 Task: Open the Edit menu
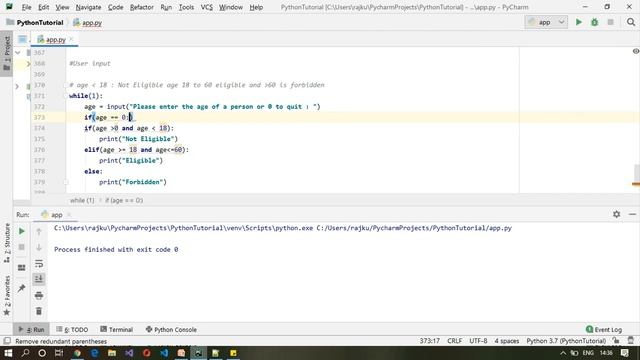point(43,7)
